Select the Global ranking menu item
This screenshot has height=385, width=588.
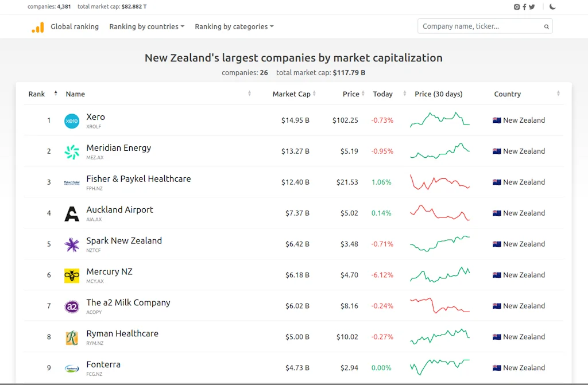75,26
